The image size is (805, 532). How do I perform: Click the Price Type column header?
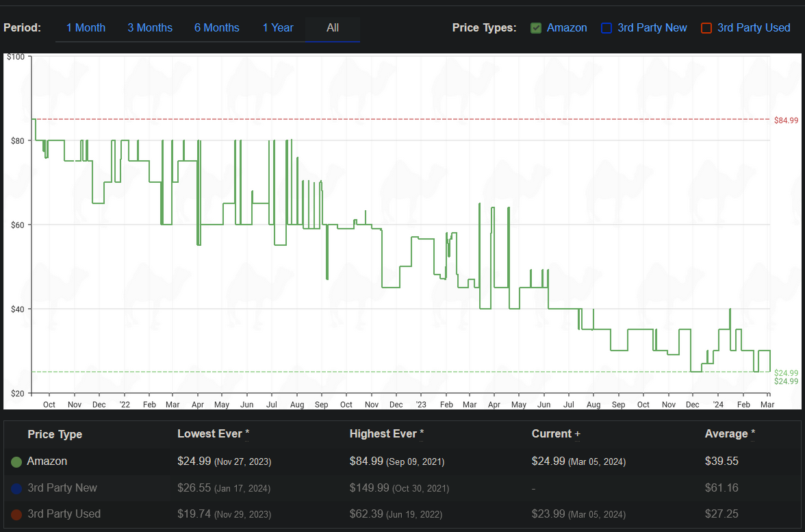tap(55, 434)
